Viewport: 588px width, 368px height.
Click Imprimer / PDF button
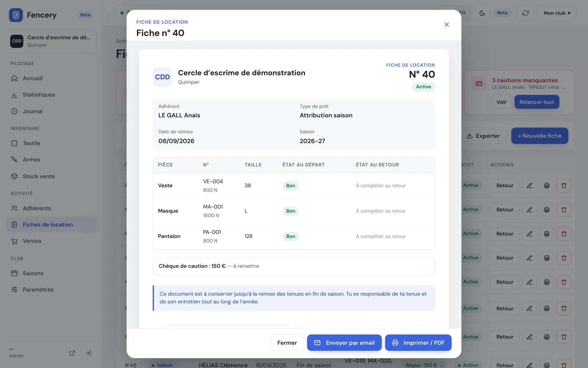[x=418, y=343]
